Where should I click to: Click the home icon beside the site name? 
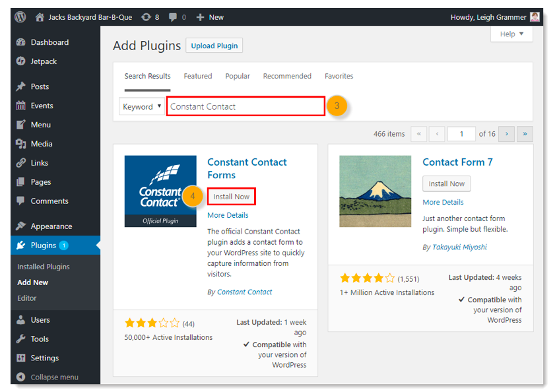40,17
